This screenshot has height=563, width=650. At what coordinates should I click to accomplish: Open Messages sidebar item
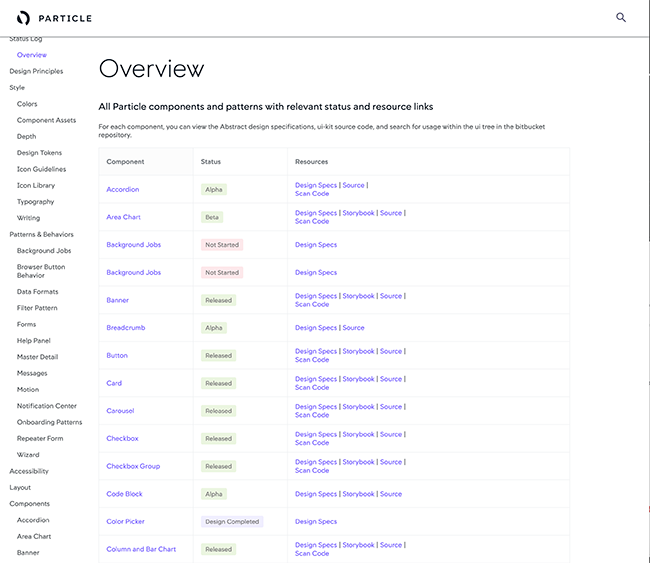[32, 373]
